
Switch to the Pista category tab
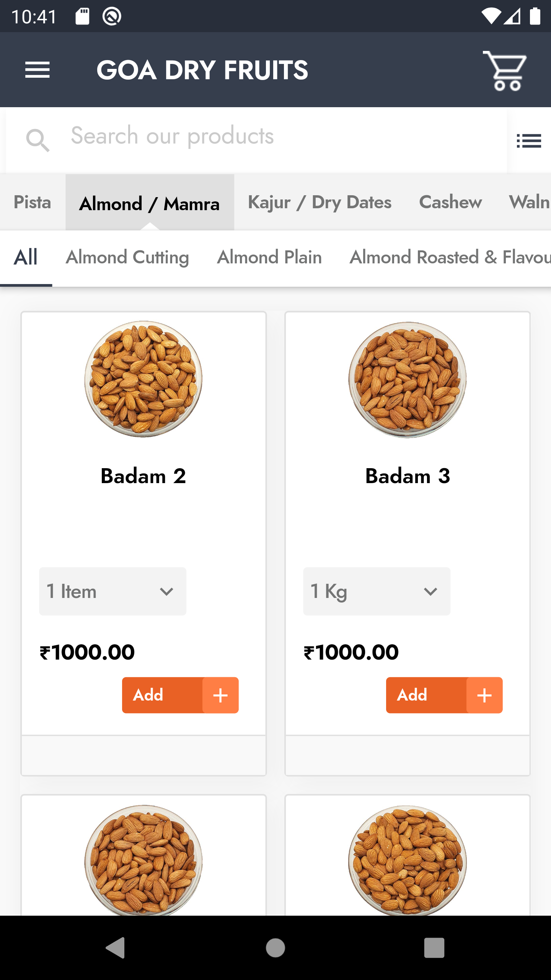(33, 202)
